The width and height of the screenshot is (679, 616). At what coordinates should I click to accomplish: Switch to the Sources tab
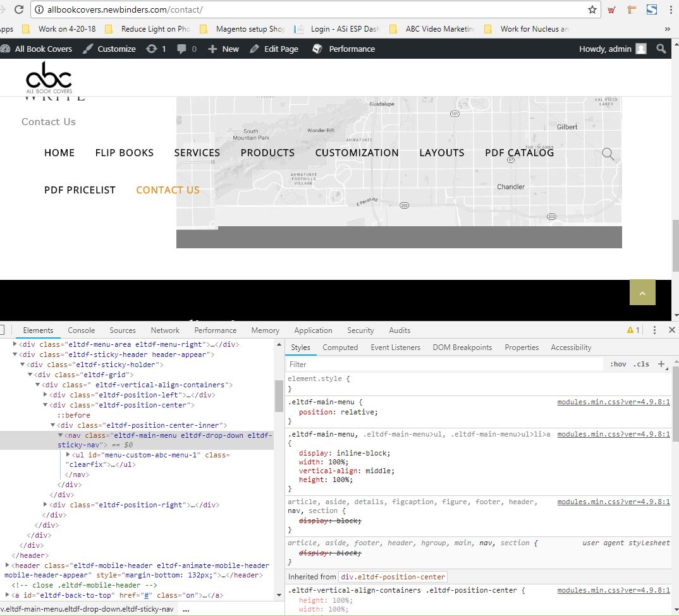(x=123, y=330)
